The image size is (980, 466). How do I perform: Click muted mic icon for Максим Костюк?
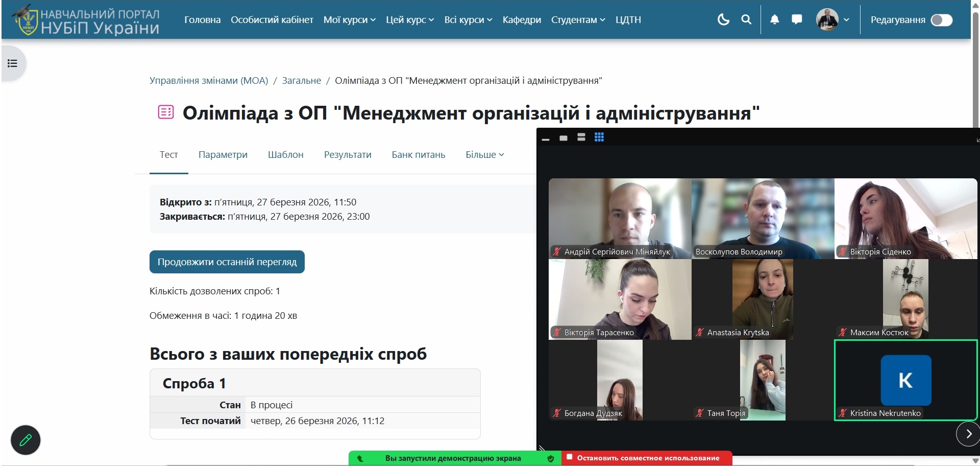point(843,332)
